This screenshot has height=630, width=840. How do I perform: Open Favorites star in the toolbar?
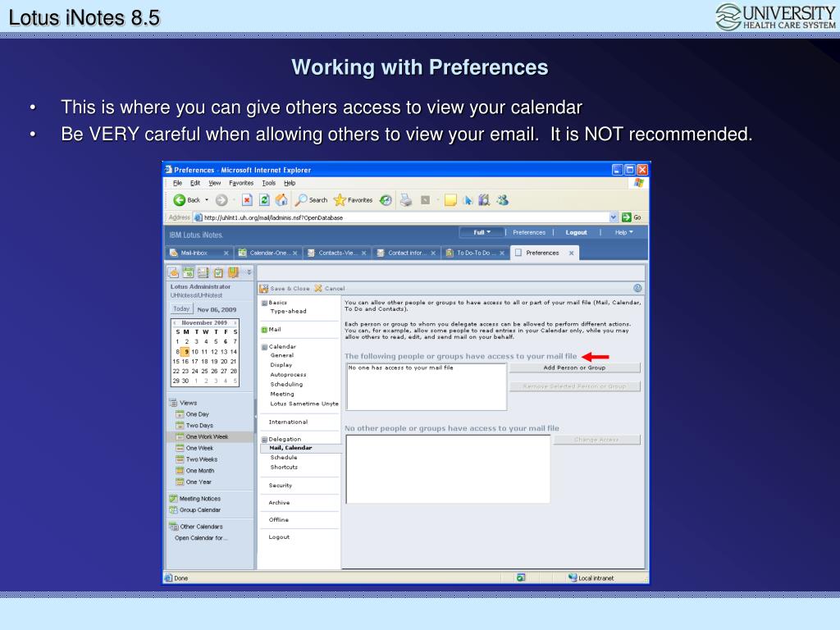[x=340, y=200]
